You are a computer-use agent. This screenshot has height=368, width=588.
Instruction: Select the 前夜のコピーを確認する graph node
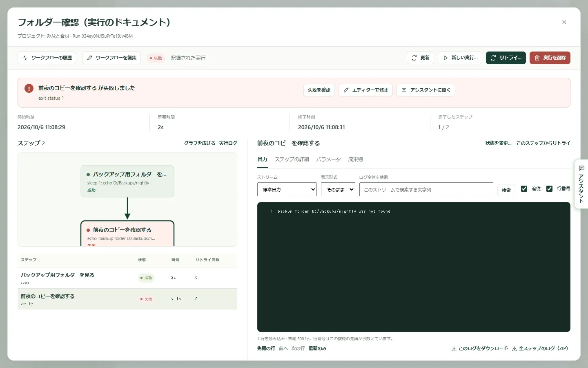pyautogui.click(x=127, y=233)
